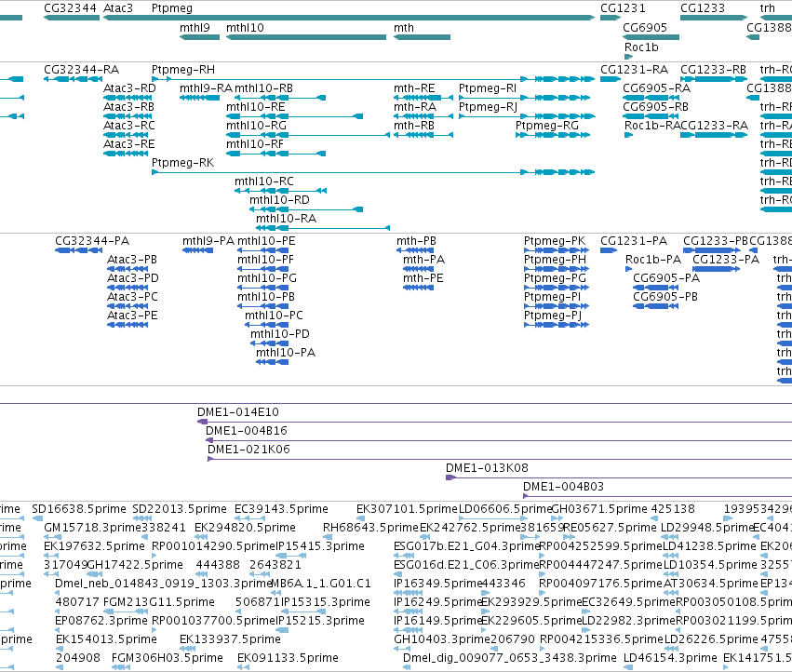This screenshot has height=672, width=792.
Task: Click transcript mth-RB
Action: click(x=414, y=126)
